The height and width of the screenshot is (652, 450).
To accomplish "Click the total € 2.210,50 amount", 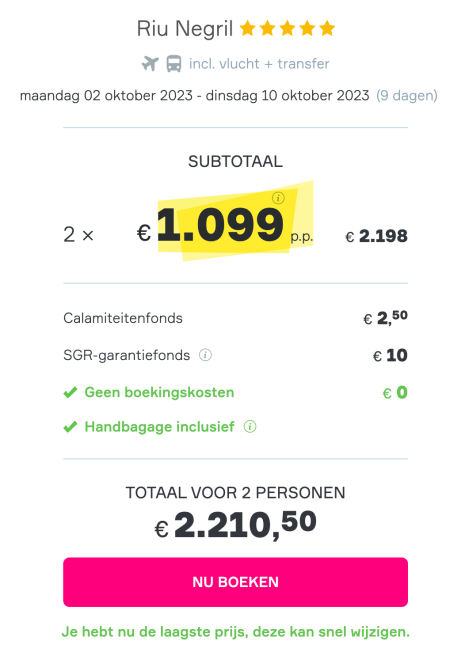I will pos(235,525).
